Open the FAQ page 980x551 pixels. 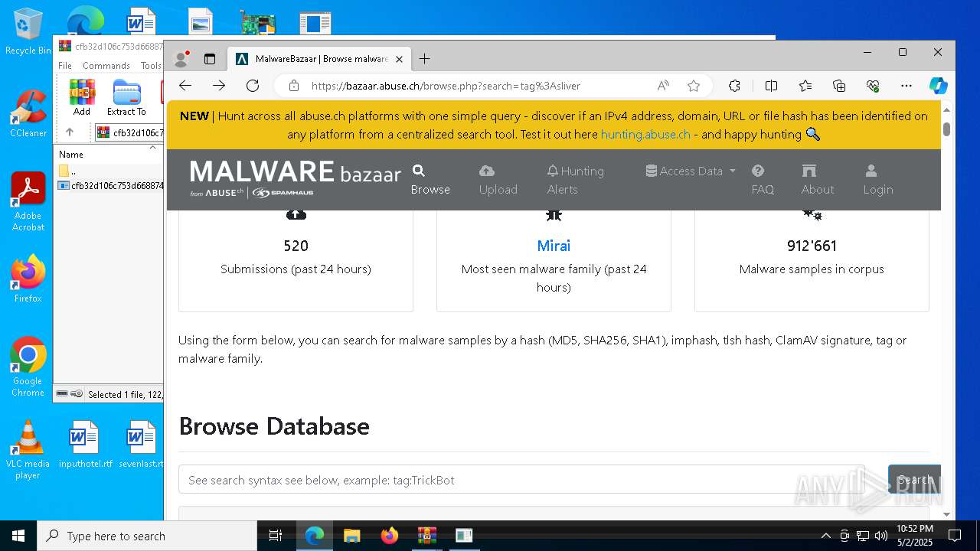point(763,180)
